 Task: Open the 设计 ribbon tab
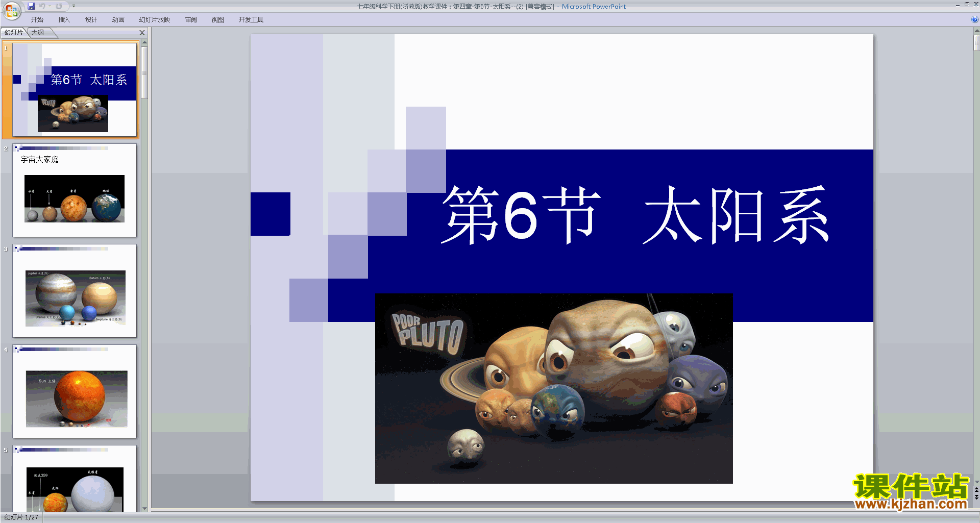pyautogui.click(x=91, y=20)
